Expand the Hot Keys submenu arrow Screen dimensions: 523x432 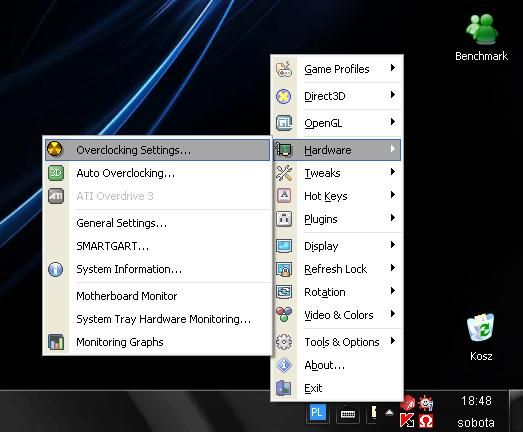(393, 194)
